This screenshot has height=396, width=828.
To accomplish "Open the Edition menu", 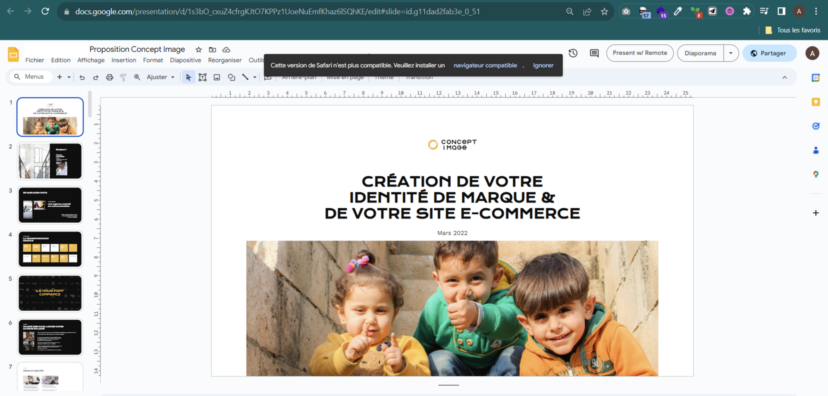I will click(x=61, y=60).
